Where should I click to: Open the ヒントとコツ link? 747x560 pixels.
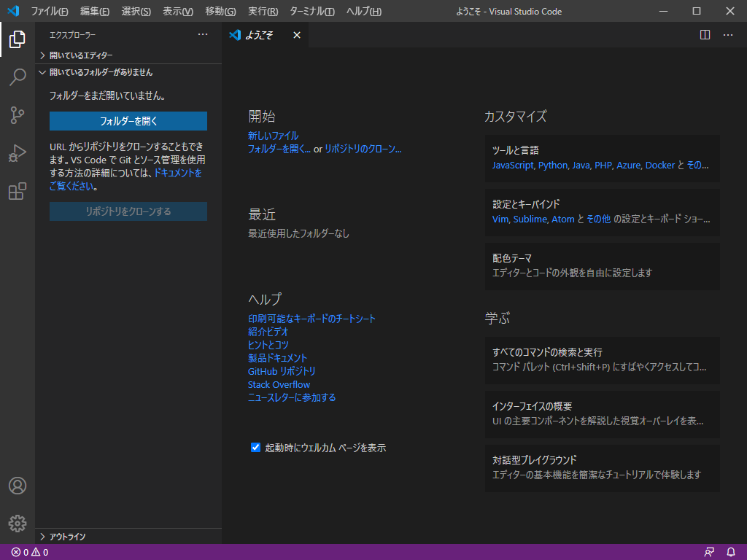[x=268, y=345]
